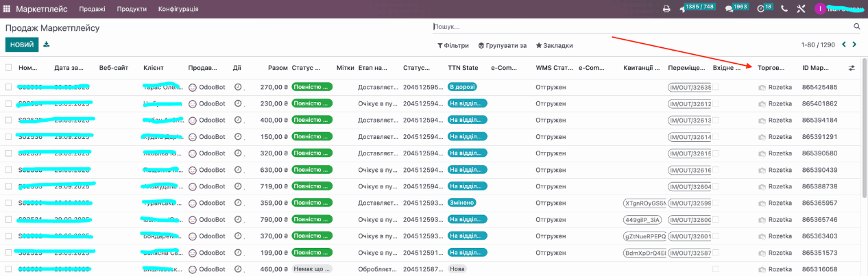Open activity clock in 719,00 ₴ row
The image size is (868, 276).
point(238,186)
